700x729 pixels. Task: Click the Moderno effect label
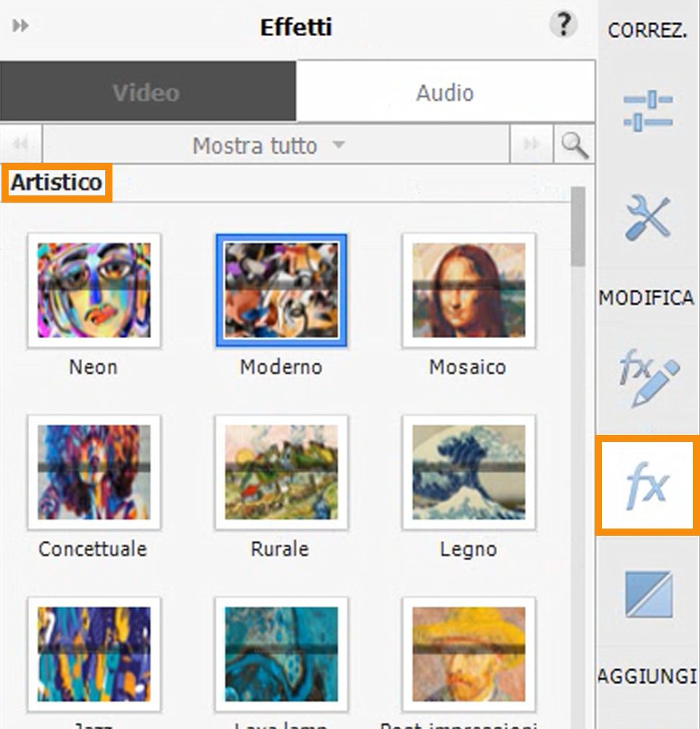coord(281,367)
